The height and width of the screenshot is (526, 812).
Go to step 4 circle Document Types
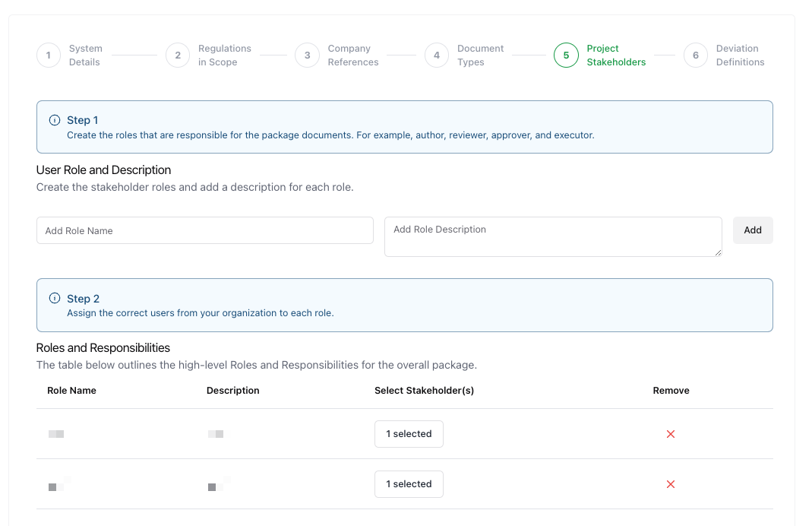point(437,55)
